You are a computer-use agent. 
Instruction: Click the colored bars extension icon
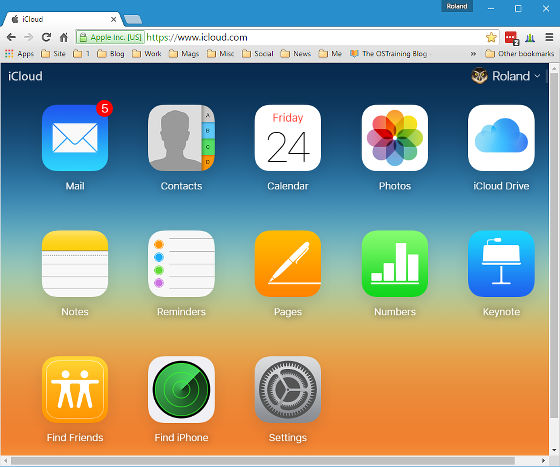530,37
